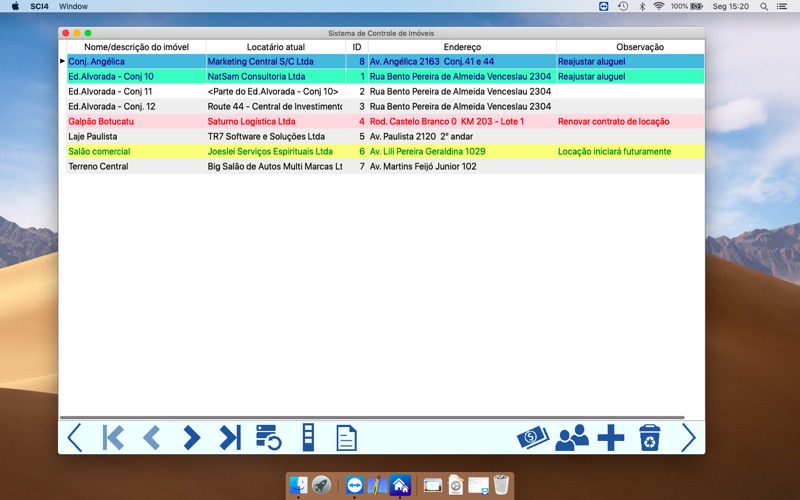Open TeamViewer in the dock

(354, 485)
